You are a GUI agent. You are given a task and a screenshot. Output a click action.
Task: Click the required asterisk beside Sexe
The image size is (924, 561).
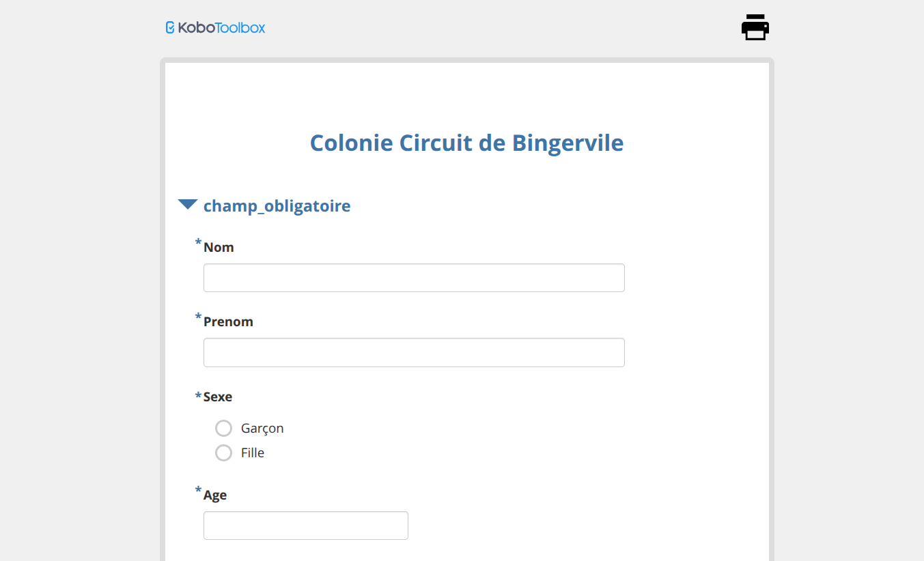point(199,397)
